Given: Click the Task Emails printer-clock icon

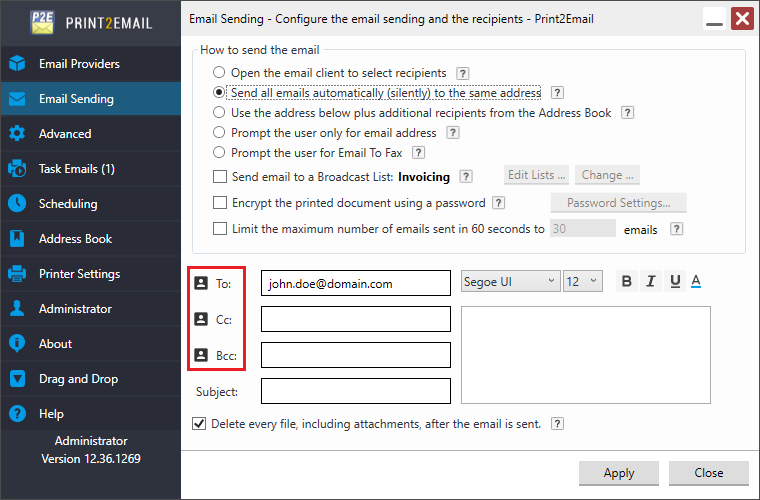Looking at the screenshot, I should click(x=17, y=169).
